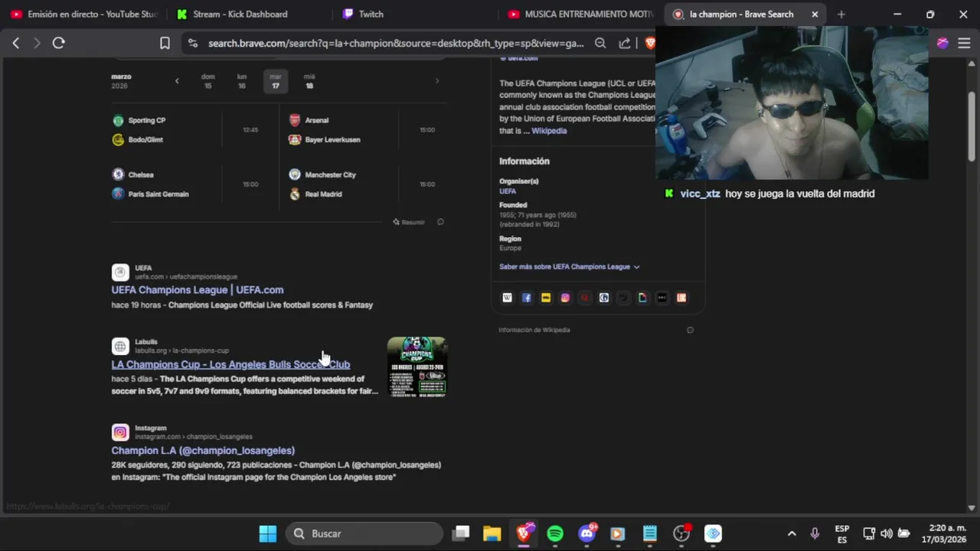Open the Wikipedia link in the infobox description
This screenshot has height=551, width=980.
[549, 131]
